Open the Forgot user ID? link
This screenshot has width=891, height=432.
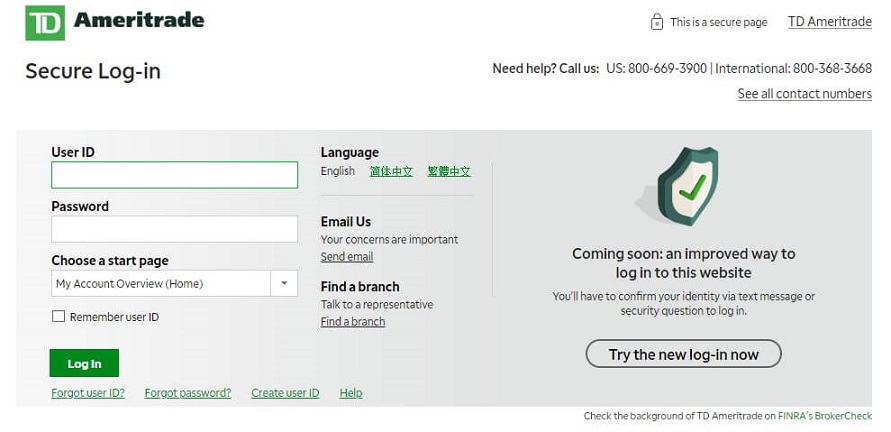pyautogui.click(x=88, y=393)
